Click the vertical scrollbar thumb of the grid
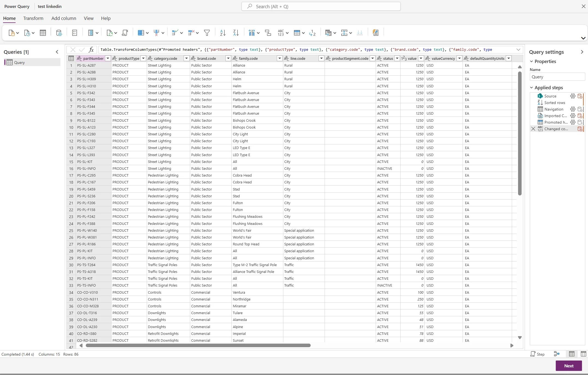This screenshot has width=588, height=375. (520, 133)
